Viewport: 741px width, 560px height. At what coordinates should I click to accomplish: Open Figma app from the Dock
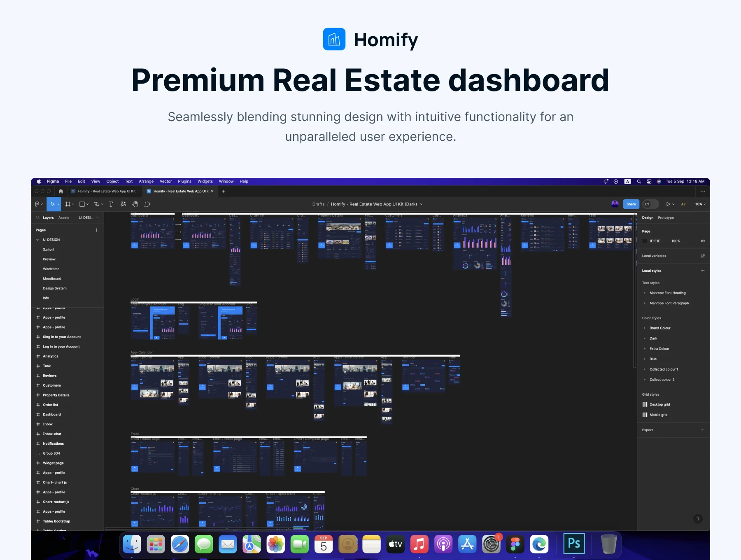[x=515, y=544]
